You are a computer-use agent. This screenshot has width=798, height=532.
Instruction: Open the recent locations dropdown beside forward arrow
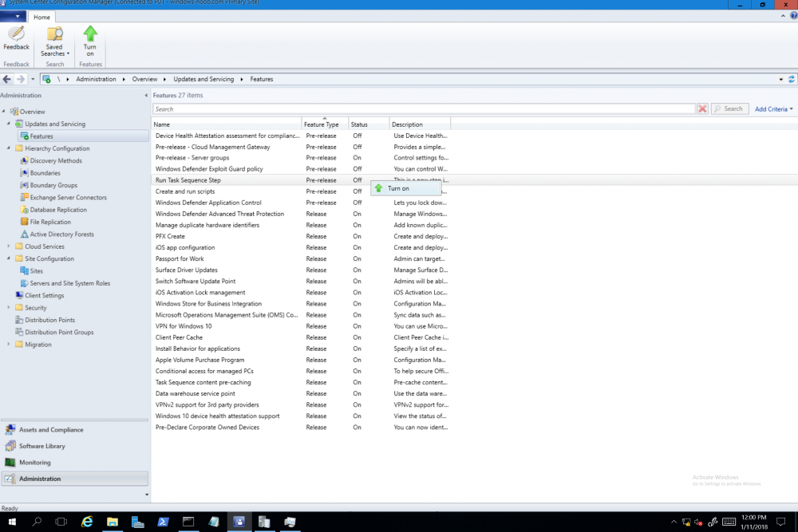(x=33, y=79)
